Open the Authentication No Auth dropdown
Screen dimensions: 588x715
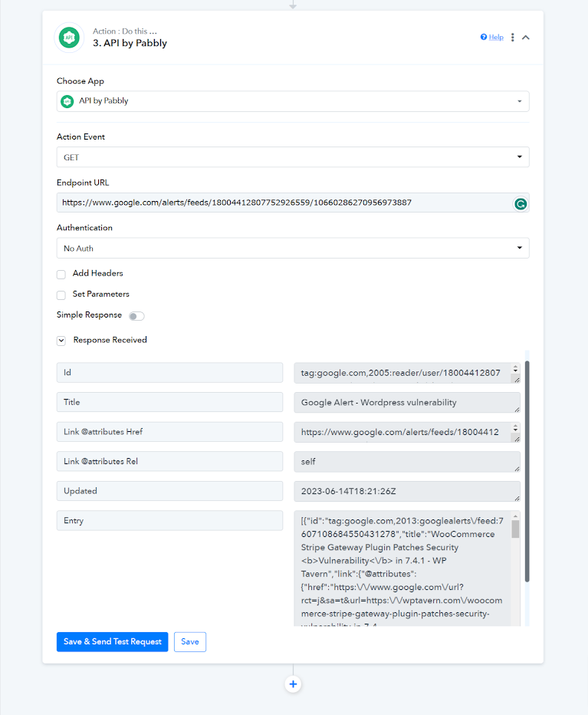[293, 248]
